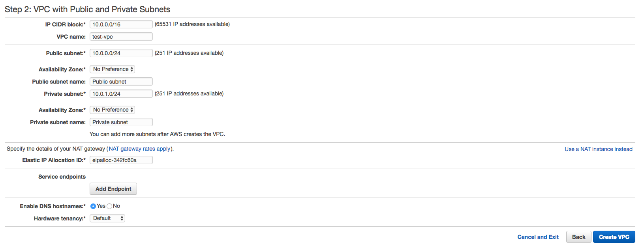Viewport: 644px width, 250px height.
Task: Select No for Enable DNS hostnames
Action: point(109,206)
